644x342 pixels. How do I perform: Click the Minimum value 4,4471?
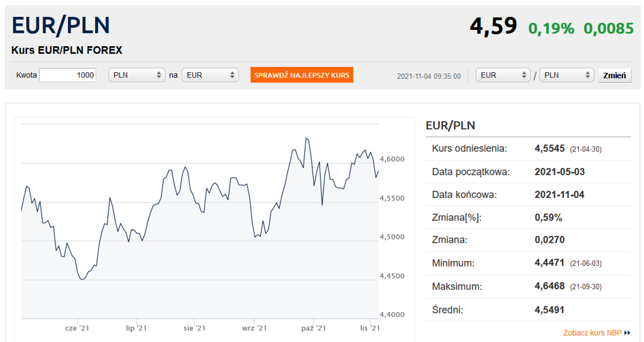pyautogui.click(x=549, y=262)
